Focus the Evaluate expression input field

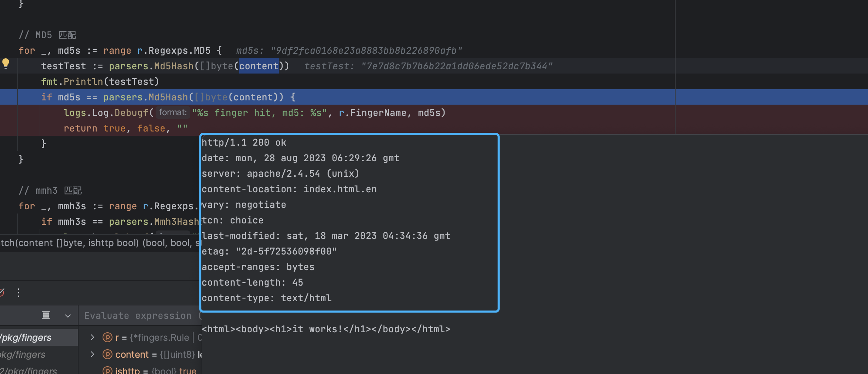coord(141,315)
